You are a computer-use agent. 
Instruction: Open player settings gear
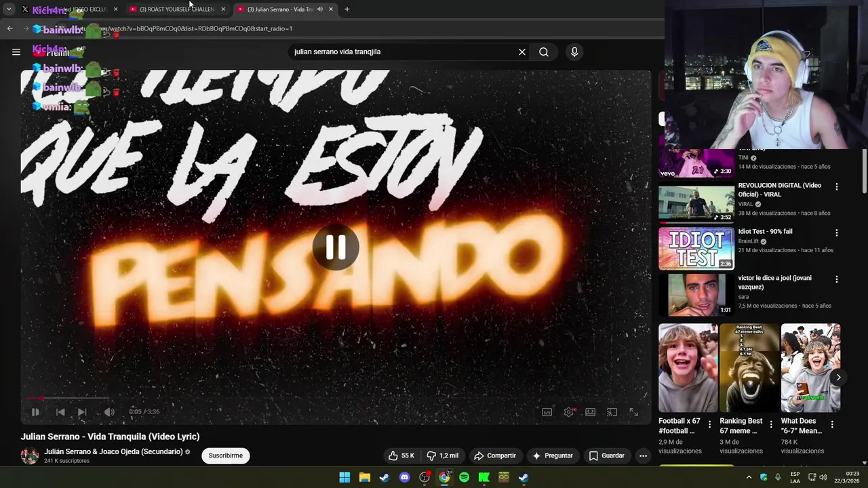[x=569, y=411]
